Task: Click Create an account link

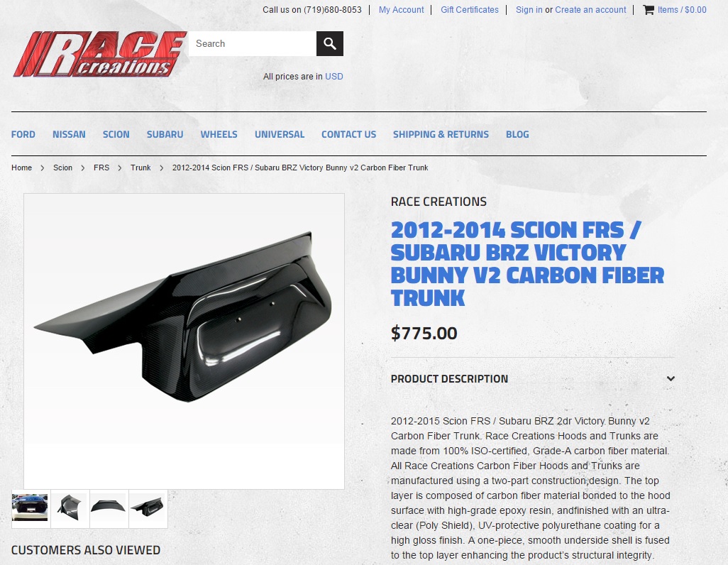Action: [x=590, y=10]
